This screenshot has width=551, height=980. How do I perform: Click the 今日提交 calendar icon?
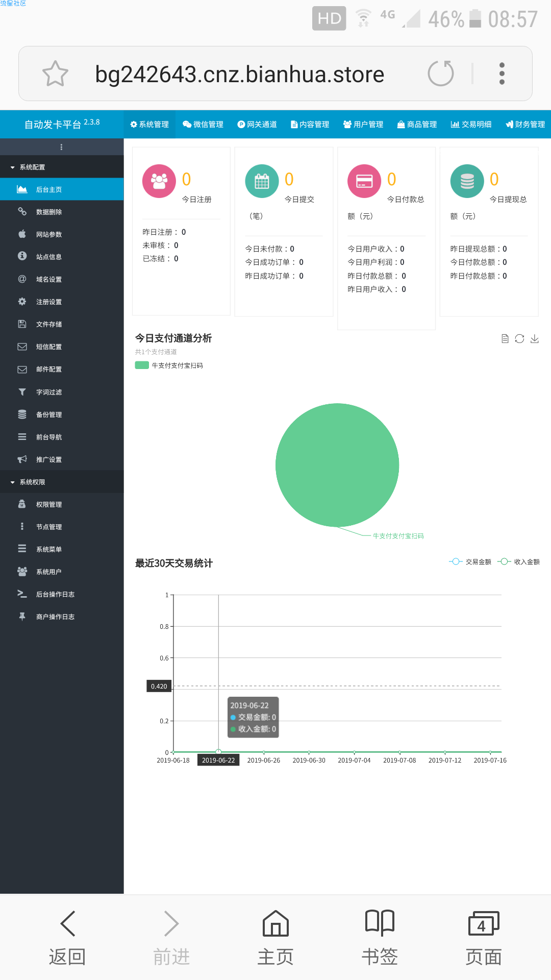(x=262, y=181)
